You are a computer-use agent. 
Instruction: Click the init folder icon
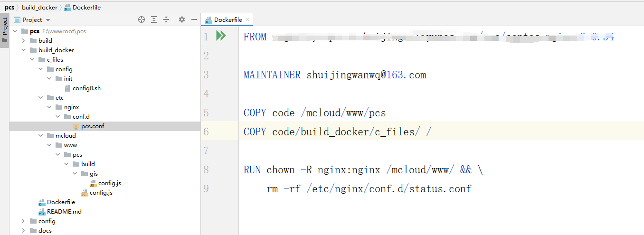(x=59, y=79)
